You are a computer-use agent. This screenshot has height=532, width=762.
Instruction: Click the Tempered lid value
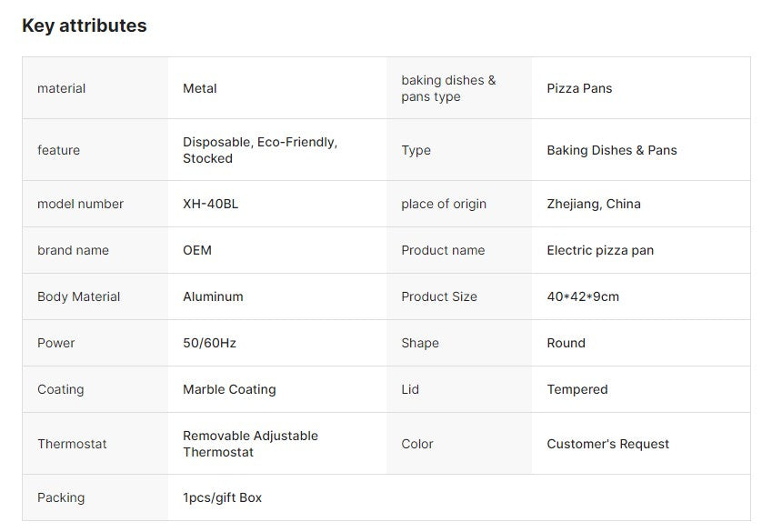pos(577,389)
